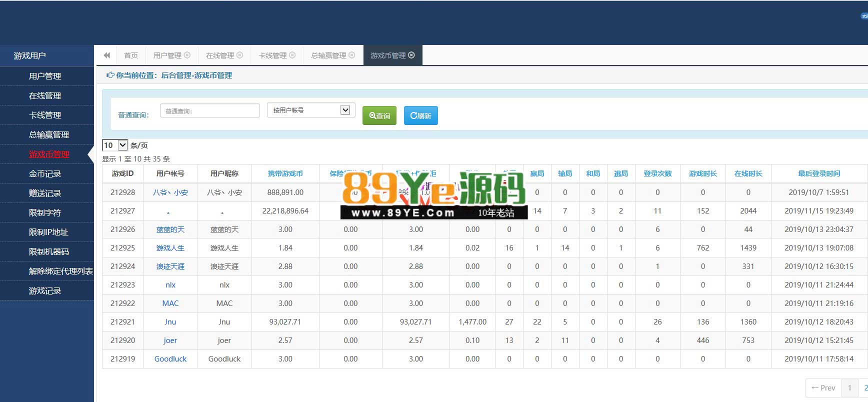Viewport: 868px width, 402px height.
Task: Sort by the 赢局 column header
Action: (537, 173)
